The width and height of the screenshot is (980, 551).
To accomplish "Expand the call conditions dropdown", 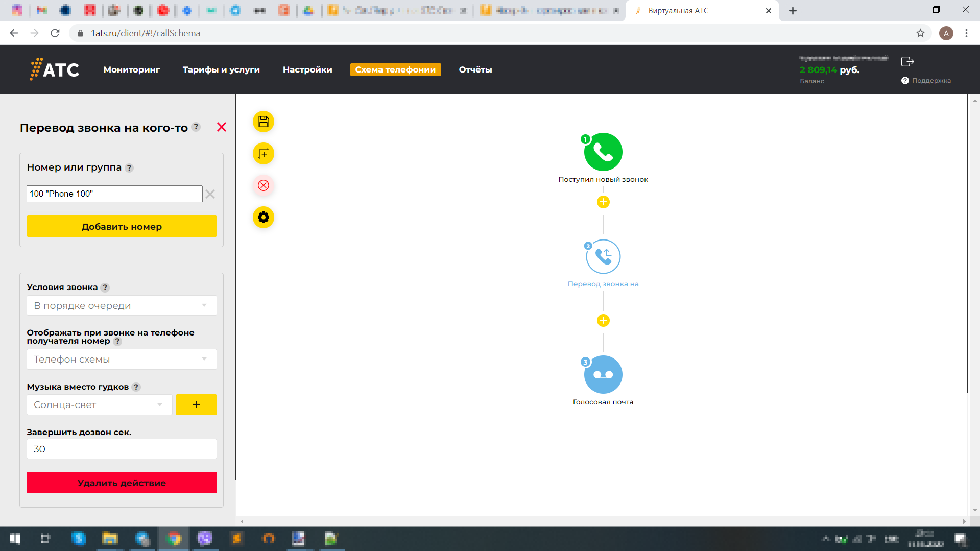I will click(122, 306).
